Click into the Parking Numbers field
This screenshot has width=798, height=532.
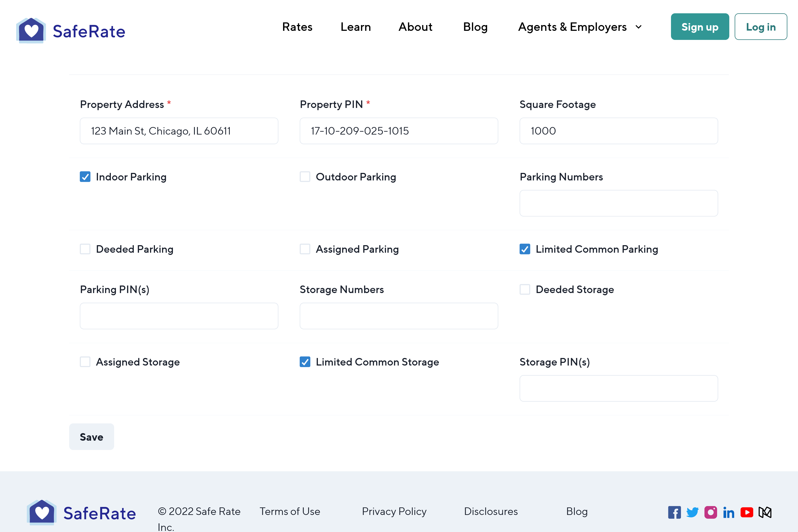point(618,203)
